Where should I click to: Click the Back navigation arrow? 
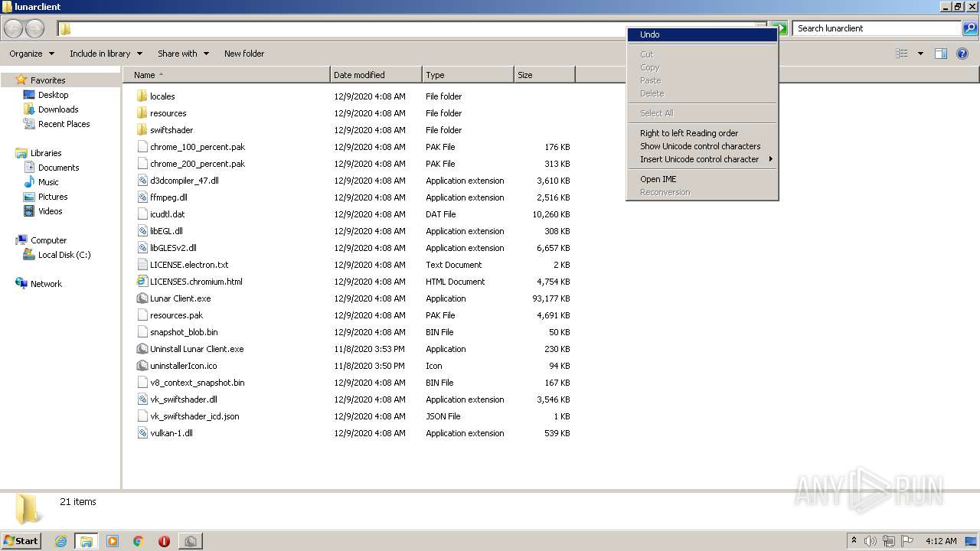13,29
